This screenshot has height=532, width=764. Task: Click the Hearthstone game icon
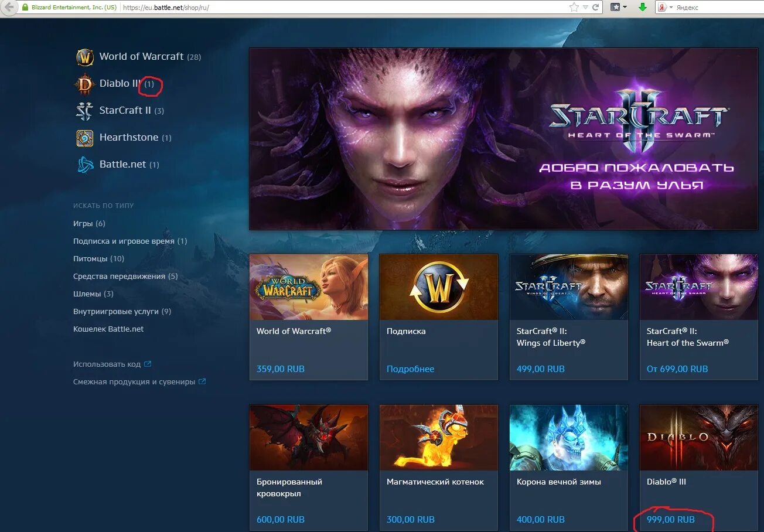85,138
